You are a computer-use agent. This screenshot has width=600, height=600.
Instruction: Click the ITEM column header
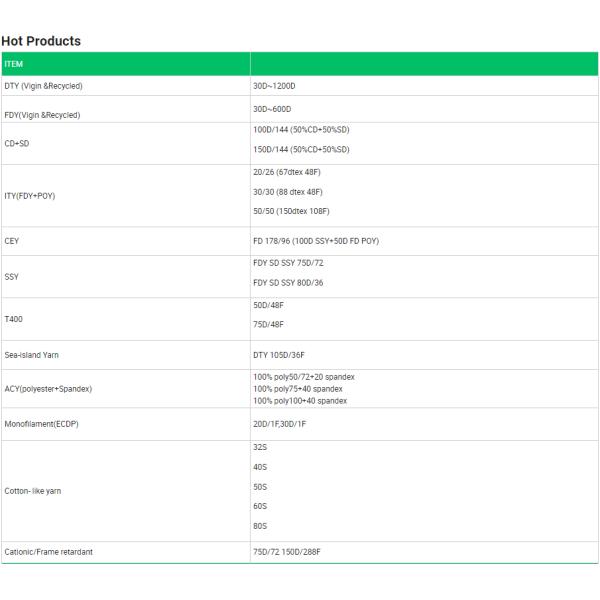tap(14, 65)
